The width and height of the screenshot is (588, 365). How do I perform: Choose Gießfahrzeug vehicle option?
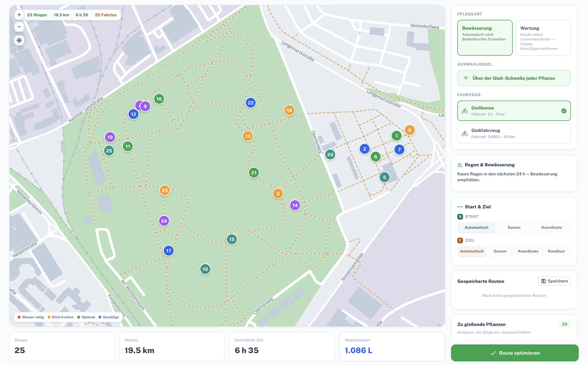[514, 133]
